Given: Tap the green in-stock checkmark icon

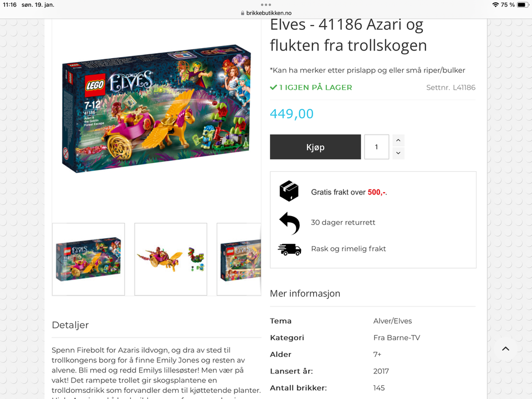Looking at the screenshot, I should coord(273,88).
